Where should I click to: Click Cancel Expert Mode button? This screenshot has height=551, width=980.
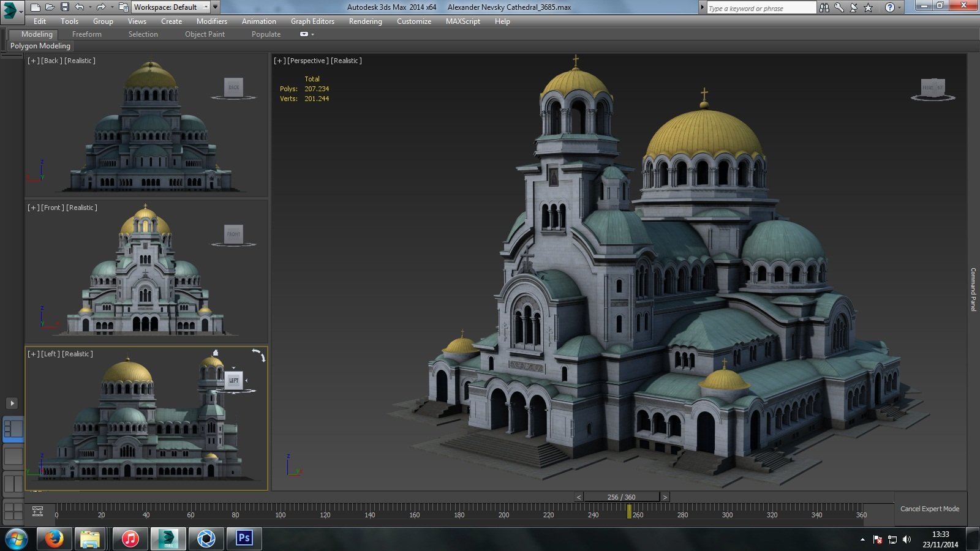[930, 509]
